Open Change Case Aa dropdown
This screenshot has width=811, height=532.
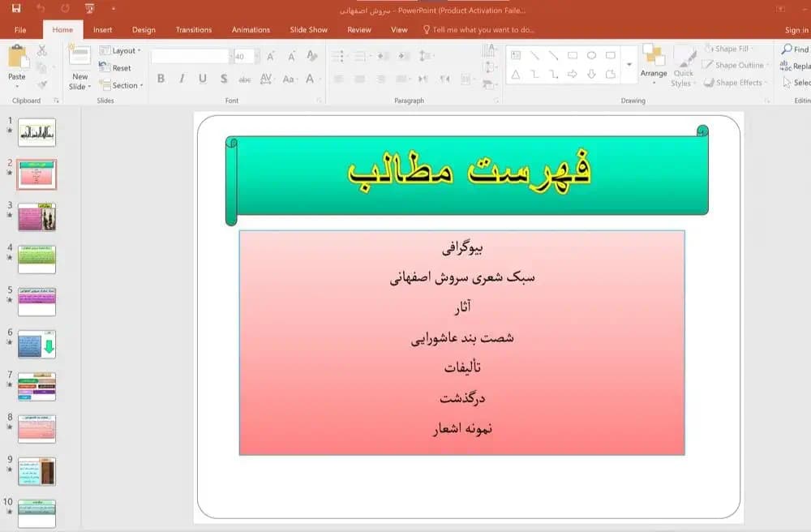290,79
